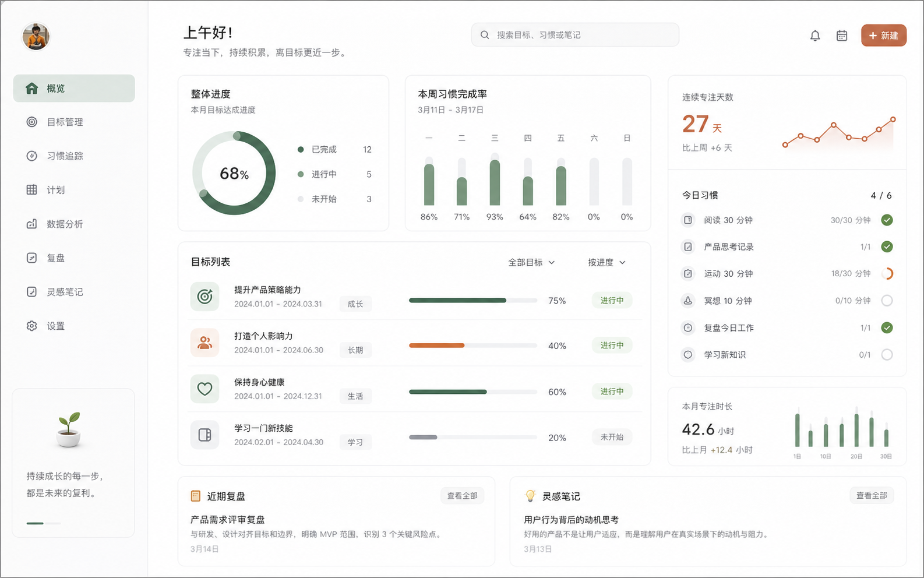
Task: Open the calendar icon in header
Action: click(842, 36)
